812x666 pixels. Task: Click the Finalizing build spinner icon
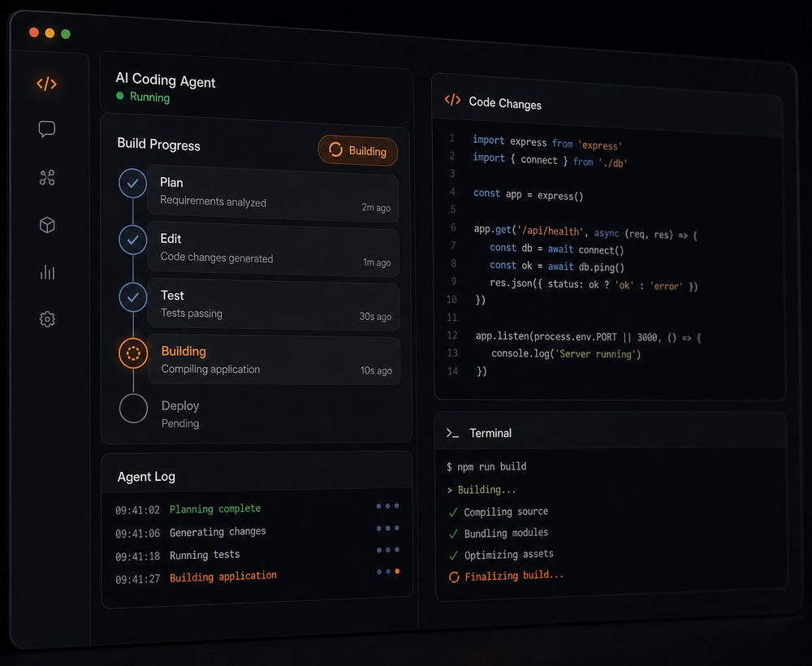454,577
